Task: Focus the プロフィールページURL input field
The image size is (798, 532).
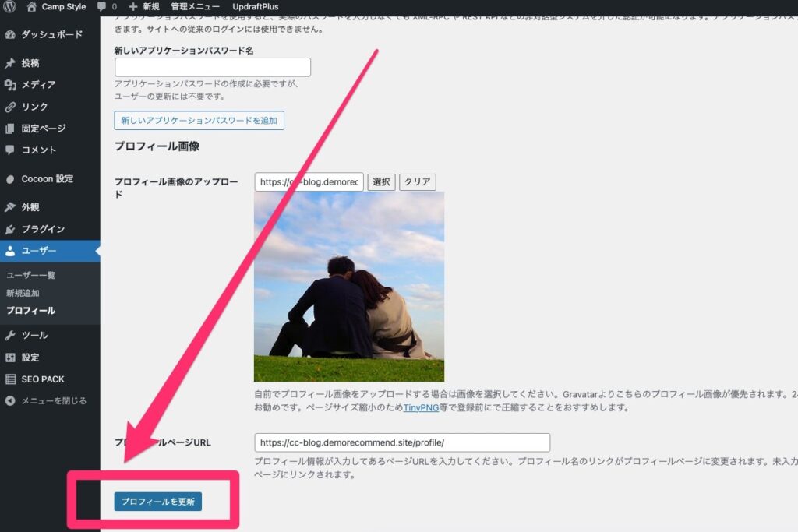Action: [x=402, y=442]
